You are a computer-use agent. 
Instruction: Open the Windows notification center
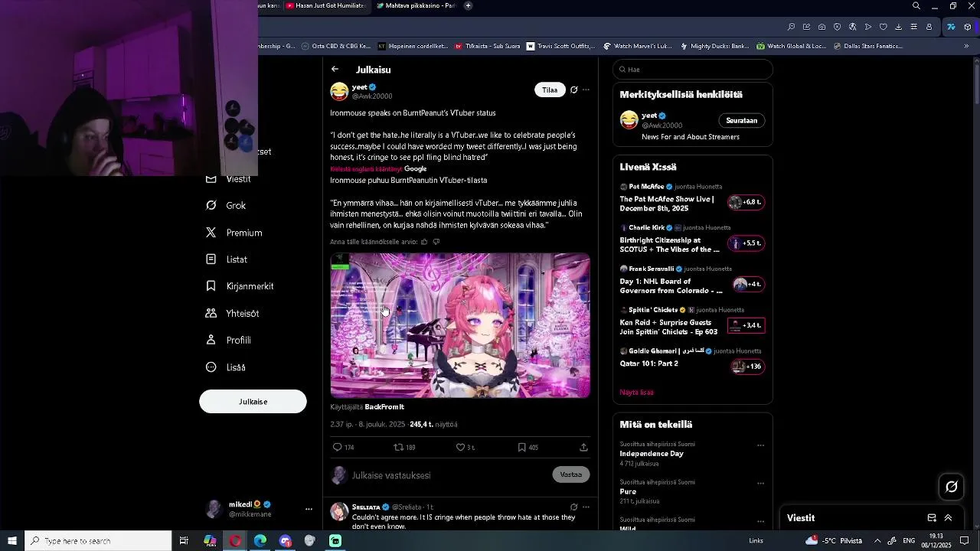point(964,541)
